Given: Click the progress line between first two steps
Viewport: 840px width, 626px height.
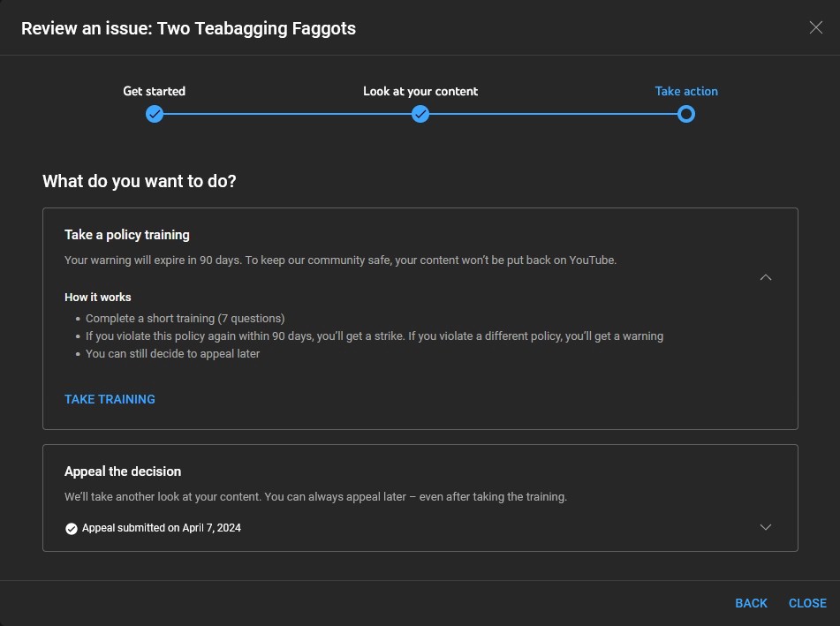Looking at the screenshot, I should 287,114.
